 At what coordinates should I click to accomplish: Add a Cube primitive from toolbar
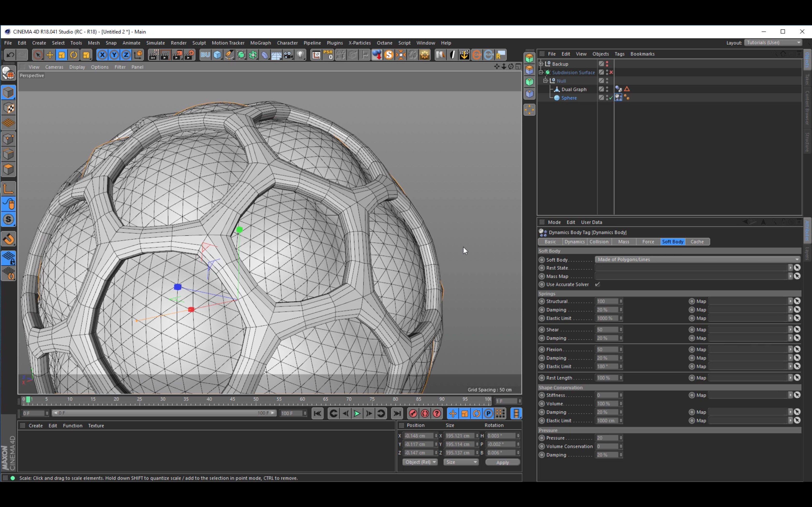(x=217, y=55)
